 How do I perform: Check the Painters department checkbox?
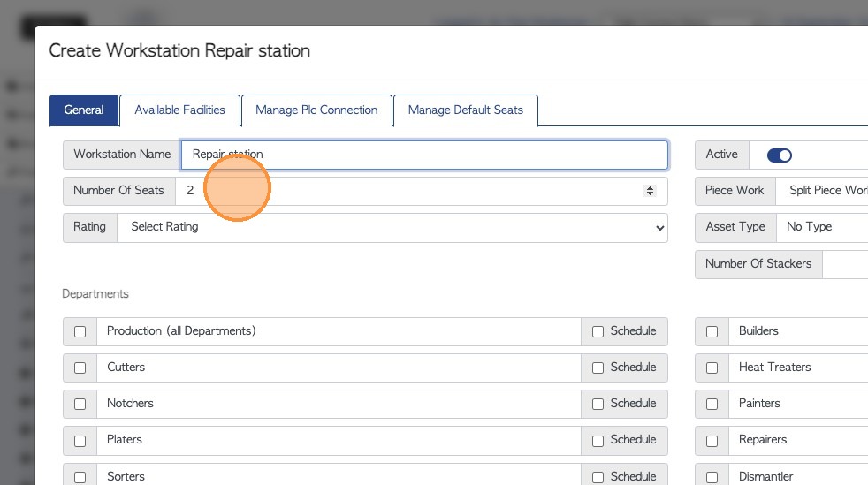click(712, 405)
